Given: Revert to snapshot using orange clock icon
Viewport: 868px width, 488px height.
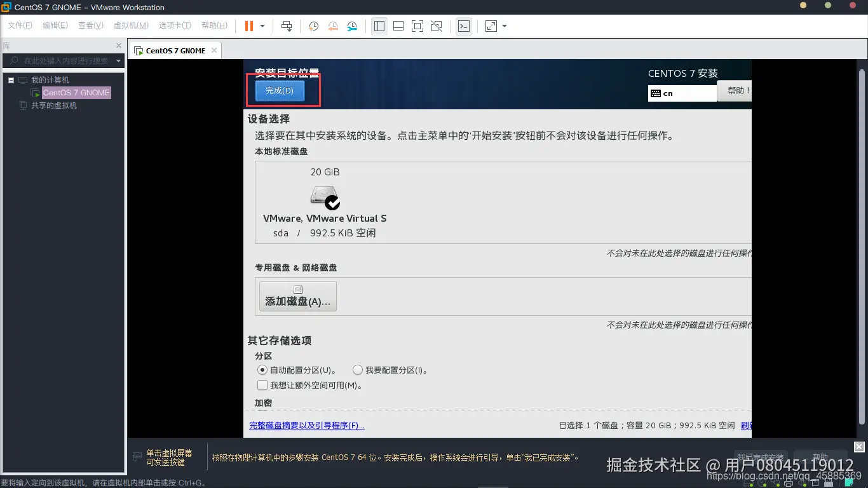Looking at the screenshot, I should coord(333,26).
